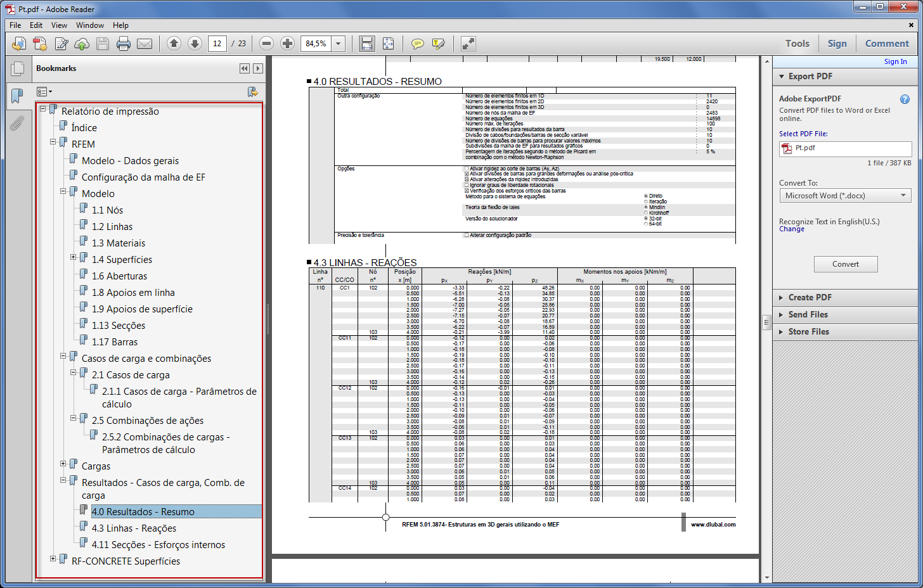Select Fit Width scrolling mode icon
Screen dimensions: 923x588
pyautogui.click(x=367, y=44)
